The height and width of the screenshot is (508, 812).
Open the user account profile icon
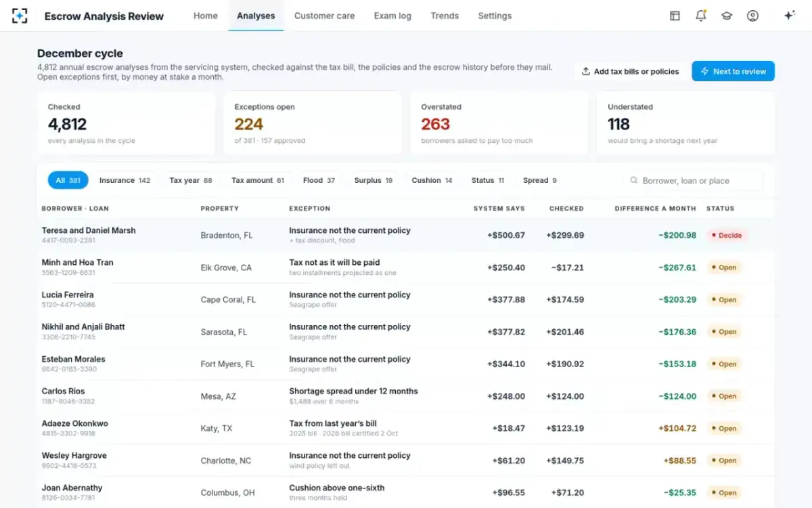pyautogui.click(x=752, y=16)
